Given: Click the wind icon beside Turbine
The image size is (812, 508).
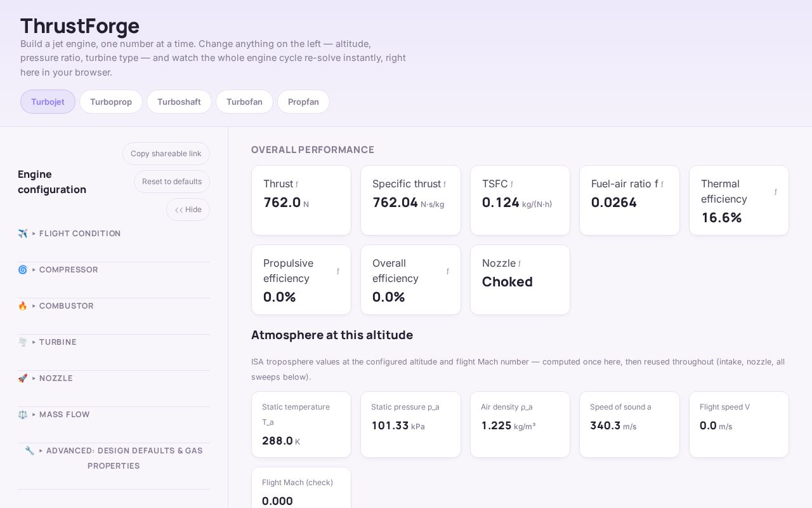Looking at the screenshot, I should (23, 342).
